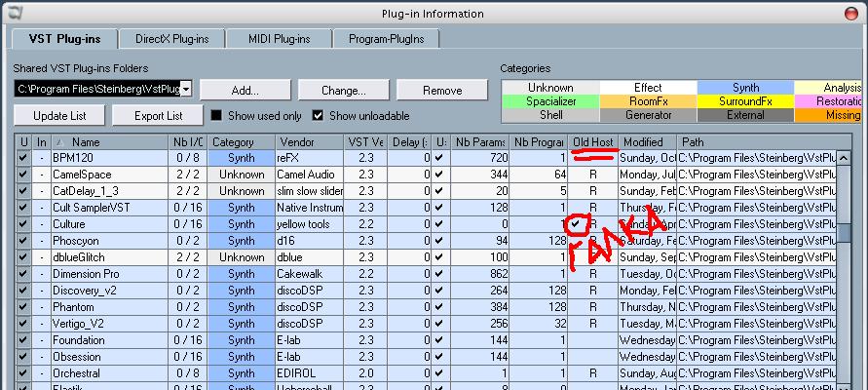This screenshot has width=868, height=390.
Task: Toggle the updated checkbox in BPM120 row
Action: (439, 158)
